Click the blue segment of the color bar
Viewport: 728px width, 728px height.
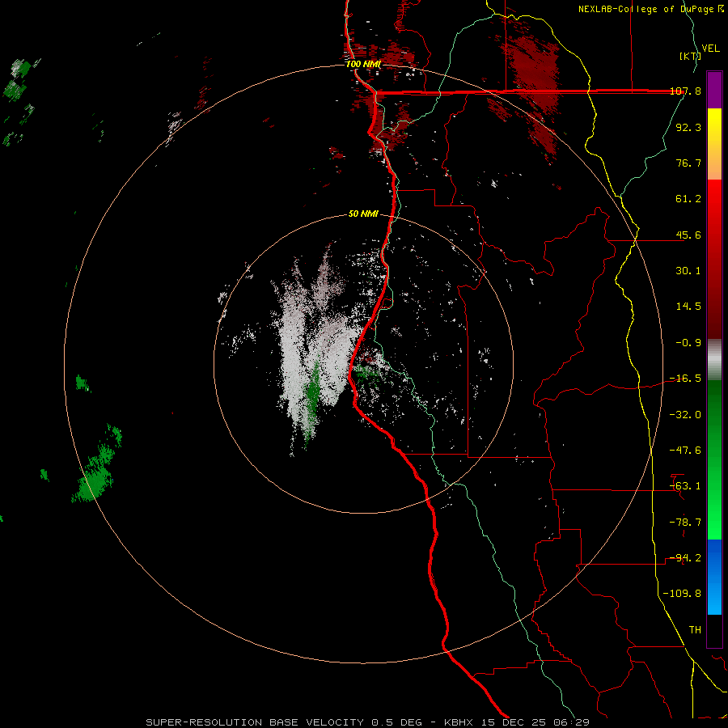click(x=714, y=577)
